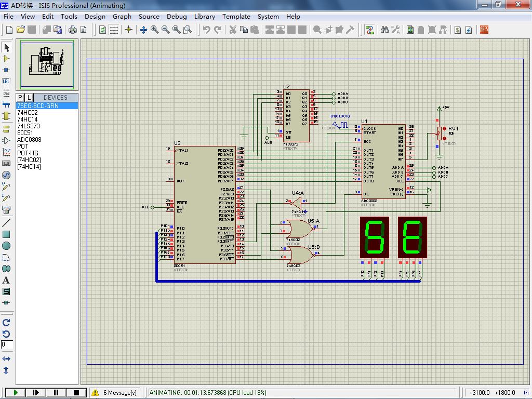Toggle the wire autorouter icon
532x399 pixels.
[369, 30]
